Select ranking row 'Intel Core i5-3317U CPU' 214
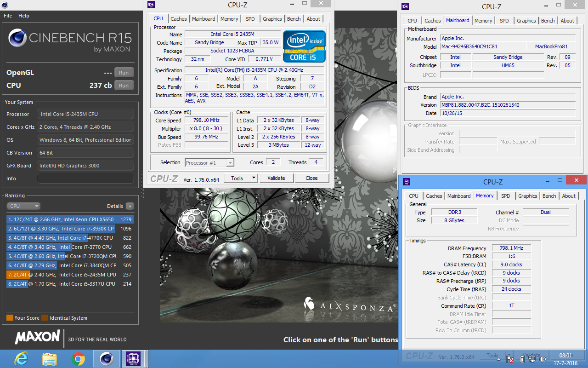 point(69,284)
